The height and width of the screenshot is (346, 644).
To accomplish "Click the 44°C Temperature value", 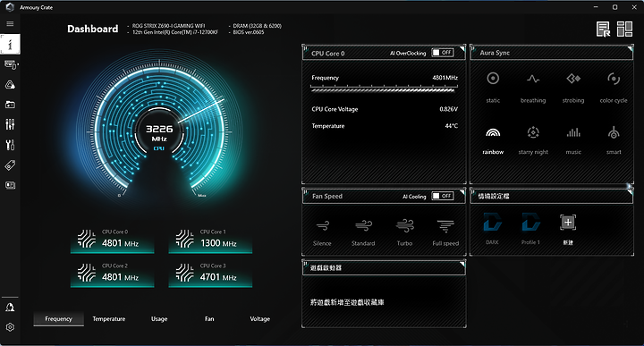I will [x=452, y=126].
